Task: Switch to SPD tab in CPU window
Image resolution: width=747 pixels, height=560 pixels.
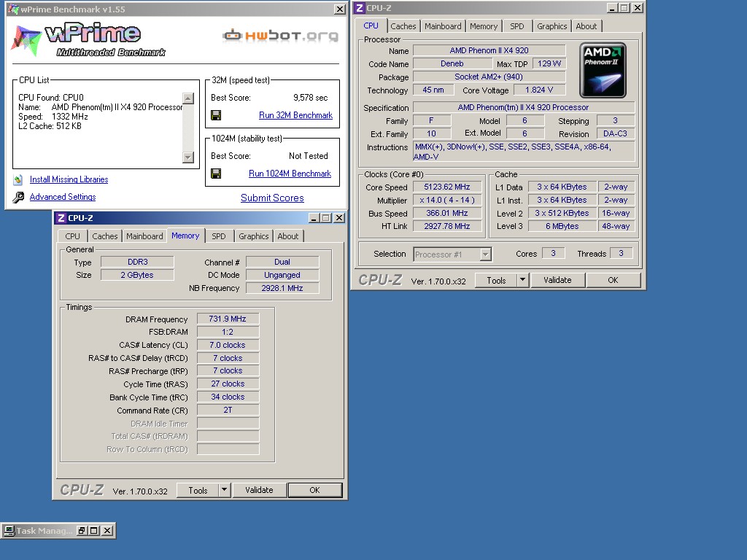Action: pos(517,26)
